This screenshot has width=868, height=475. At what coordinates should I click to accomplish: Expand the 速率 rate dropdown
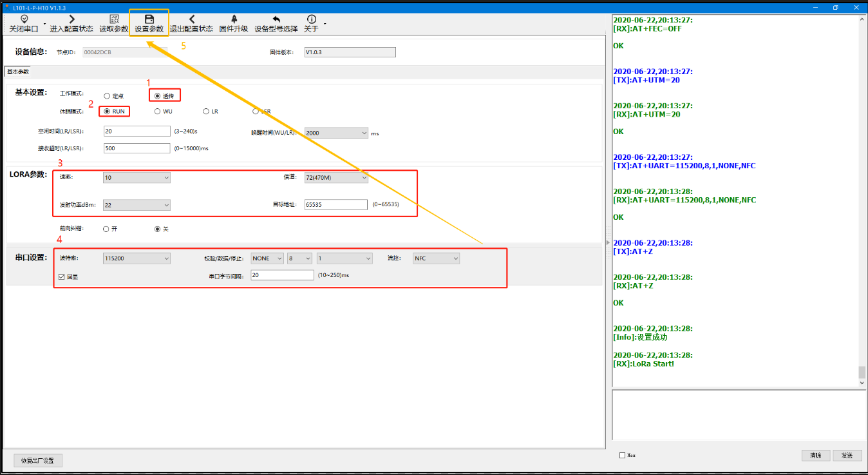137,177
